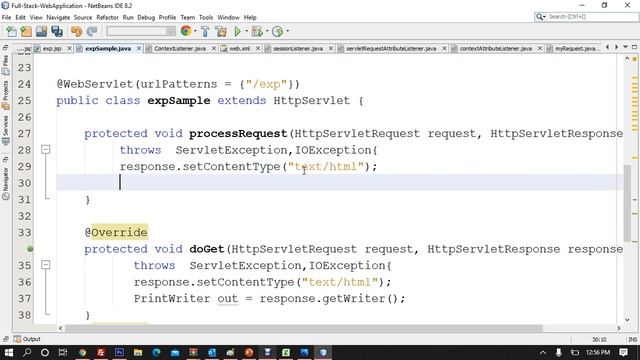Click the Undo arrow icon
Viewport: 640px width, 360px height.
(76, 31)
